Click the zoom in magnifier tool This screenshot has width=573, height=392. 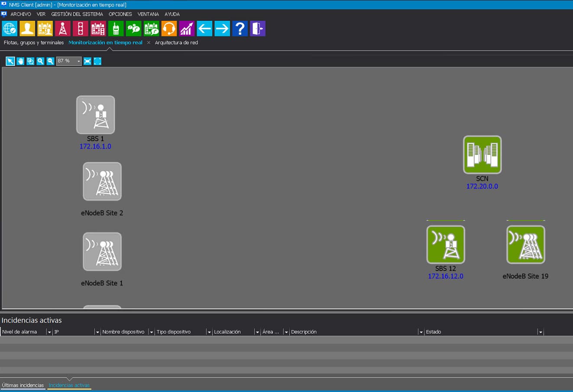pyautogui.click(x=40, y=61)
